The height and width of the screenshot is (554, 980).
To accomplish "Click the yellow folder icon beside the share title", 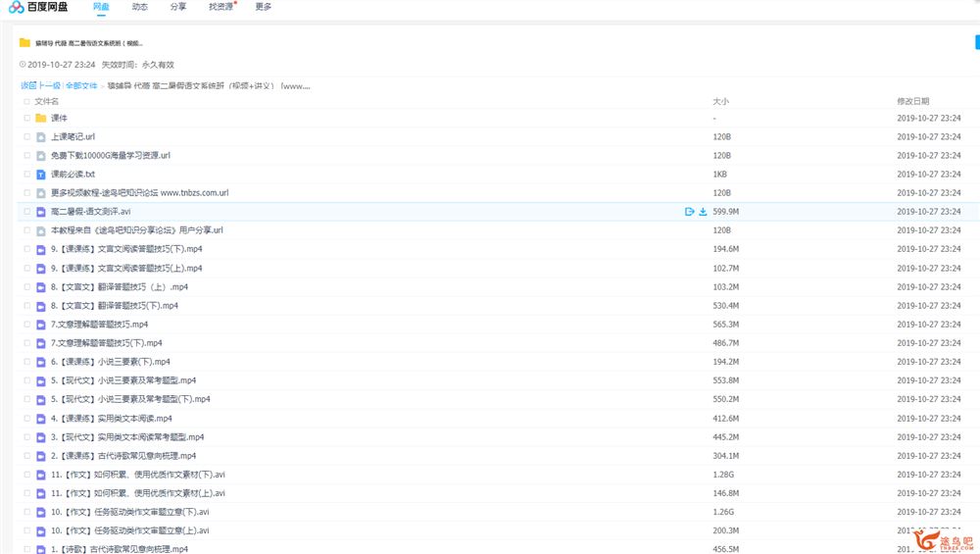I will (25, 42).
